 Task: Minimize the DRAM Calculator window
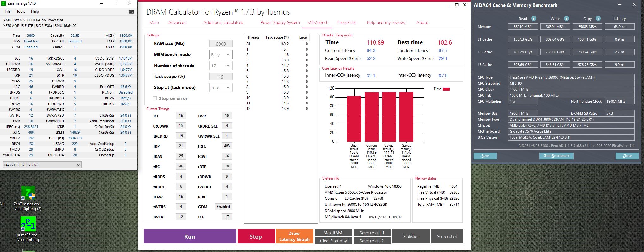point(449,5)
